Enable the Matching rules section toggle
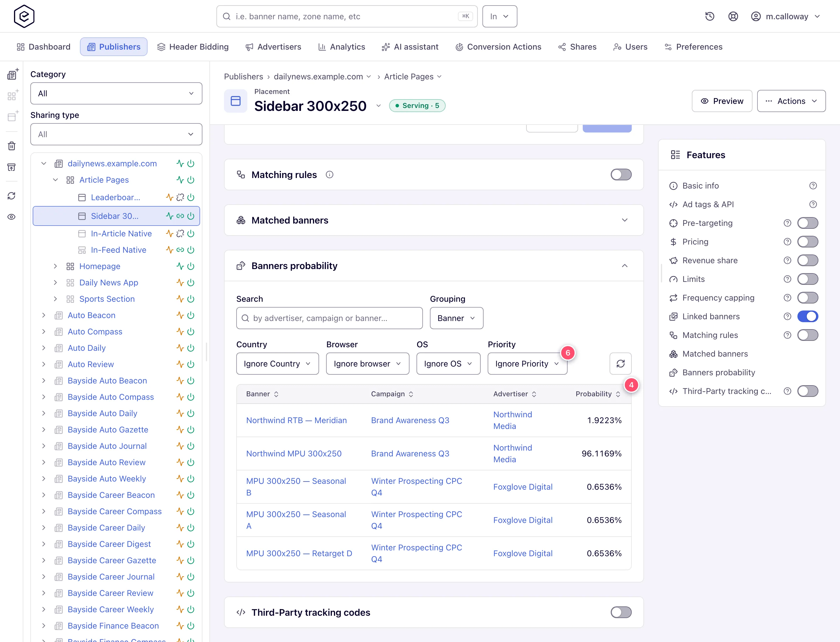 click(621, 175)
